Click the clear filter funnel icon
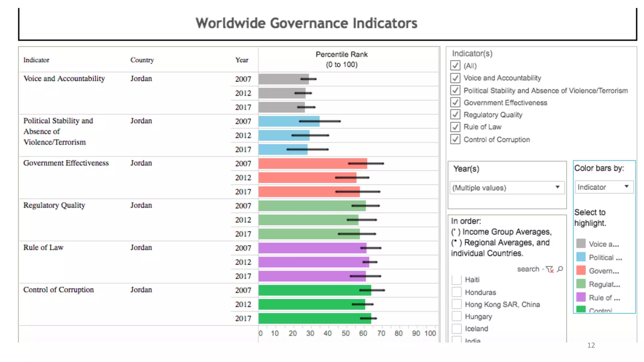This screenshot has width=644, height=362. pos(550,269)
